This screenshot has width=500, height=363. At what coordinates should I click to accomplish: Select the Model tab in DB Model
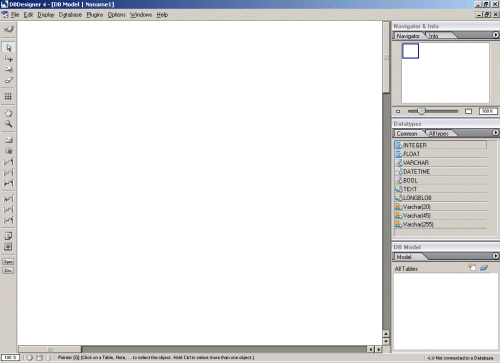(404, 257)
